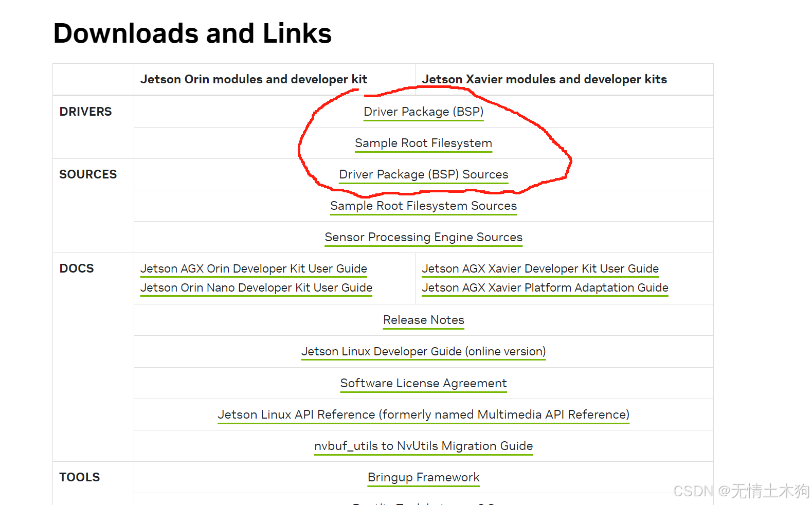This screenshot has width=812, height=505.
Task: Open the Sensor Processing Engine Sources link
Action: 423,237
